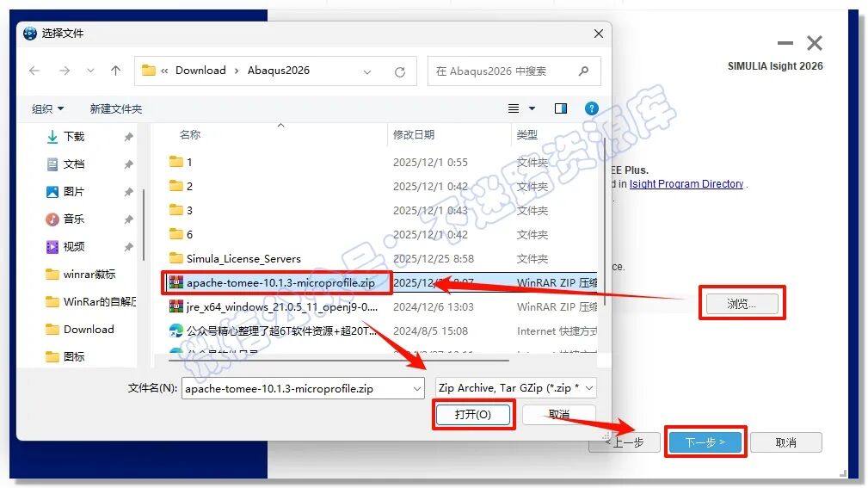Close the SIMULIA Isight 2026 installer
Image resolution: width=868 pixels, height=488 pixels.
[x=815, y=43]
